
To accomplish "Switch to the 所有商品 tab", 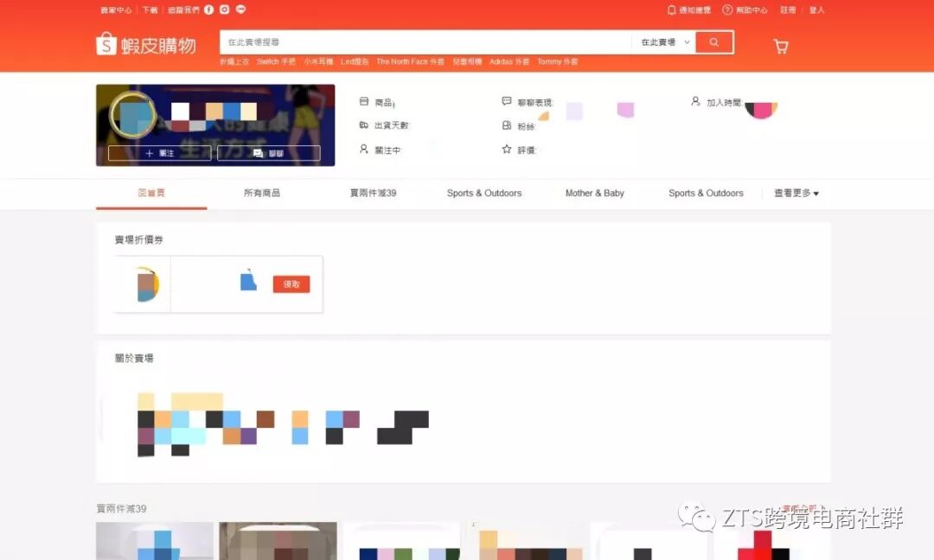I will (x=262, y=193).
